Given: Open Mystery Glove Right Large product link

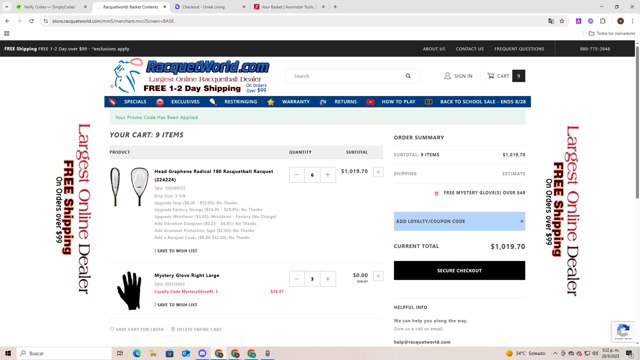Looking at the screenshot, I should click(187, 276).
